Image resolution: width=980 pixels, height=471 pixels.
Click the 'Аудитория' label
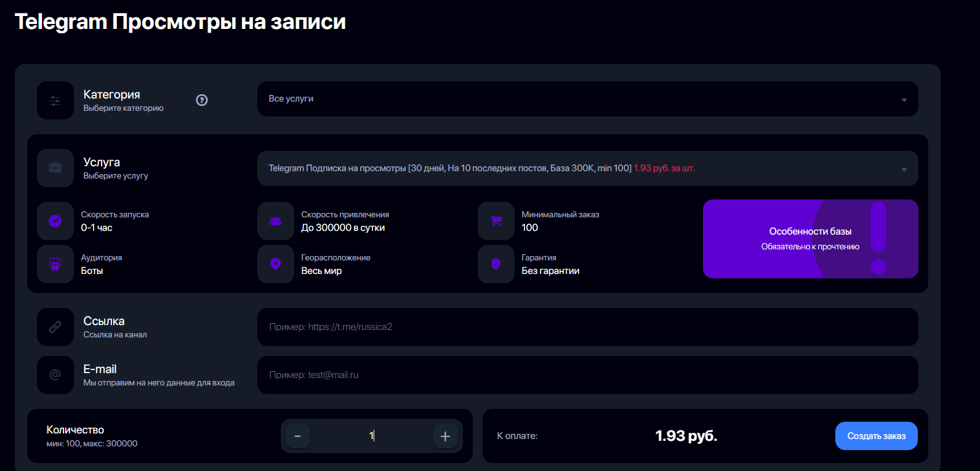point(102,258)
